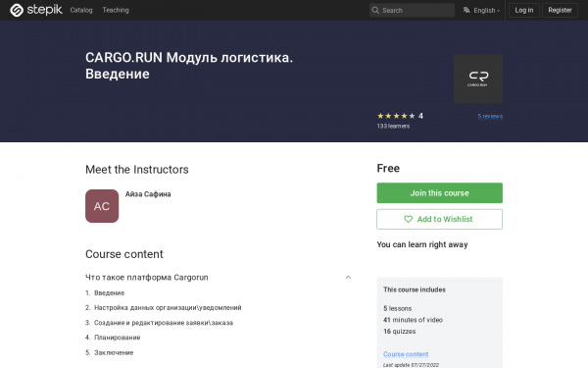This screenshot has width=588, height=368.
Task: Open instructor Айза Сафина profile
Action: tap(148, 194)
